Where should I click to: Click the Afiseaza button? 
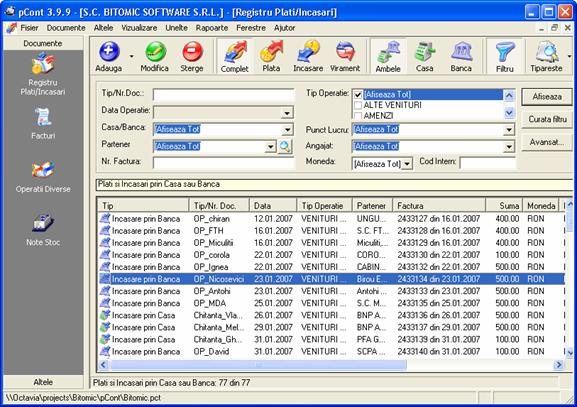(x=547, y=97)
